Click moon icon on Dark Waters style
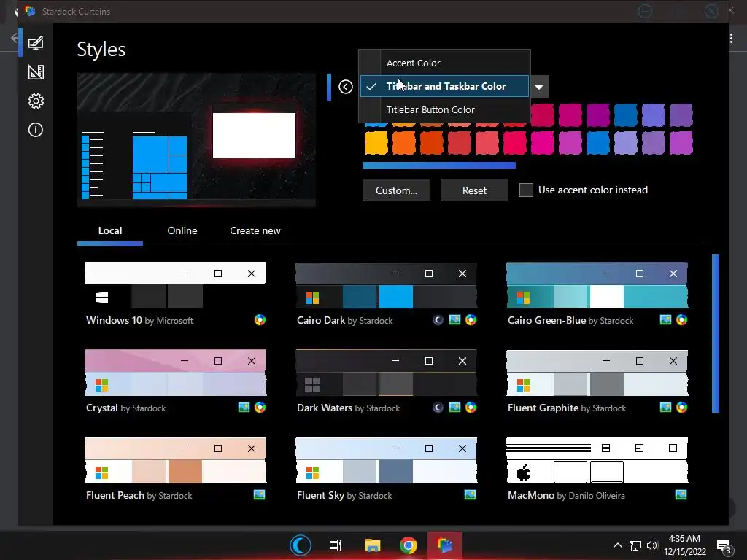The width and height of the screenshot is (747, 560). pos(438,408)
